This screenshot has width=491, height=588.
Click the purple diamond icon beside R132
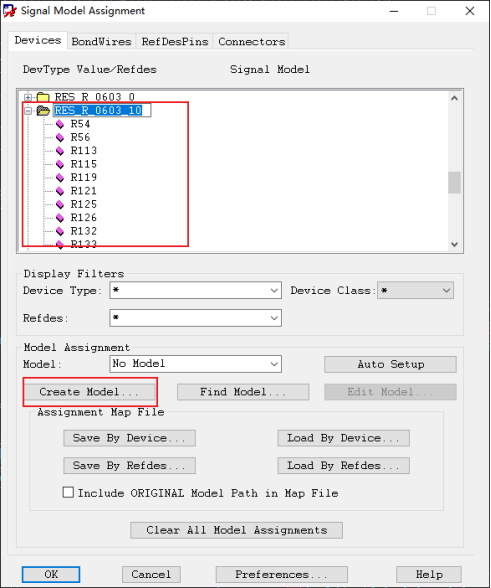point(60,231)
